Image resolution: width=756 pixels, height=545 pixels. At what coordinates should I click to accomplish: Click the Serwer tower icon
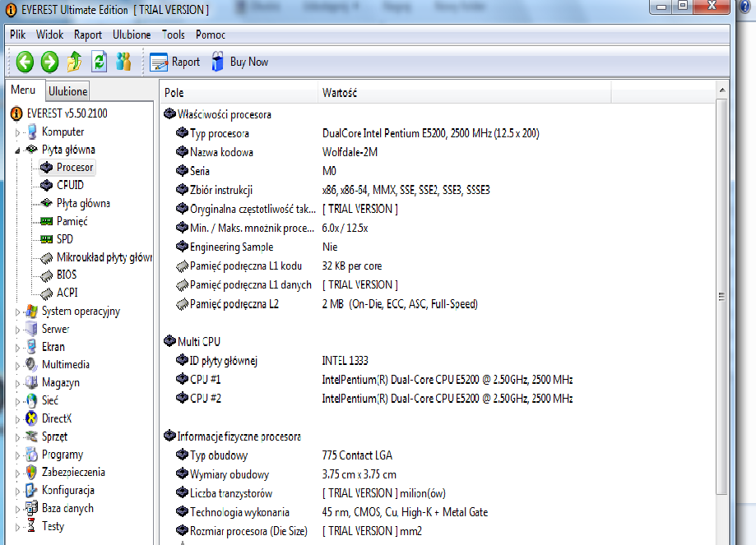pos(32,329)
